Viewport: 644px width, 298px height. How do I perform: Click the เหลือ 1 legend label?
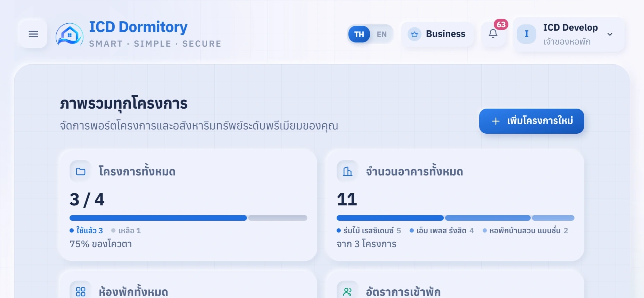click(x=126, y=230)
